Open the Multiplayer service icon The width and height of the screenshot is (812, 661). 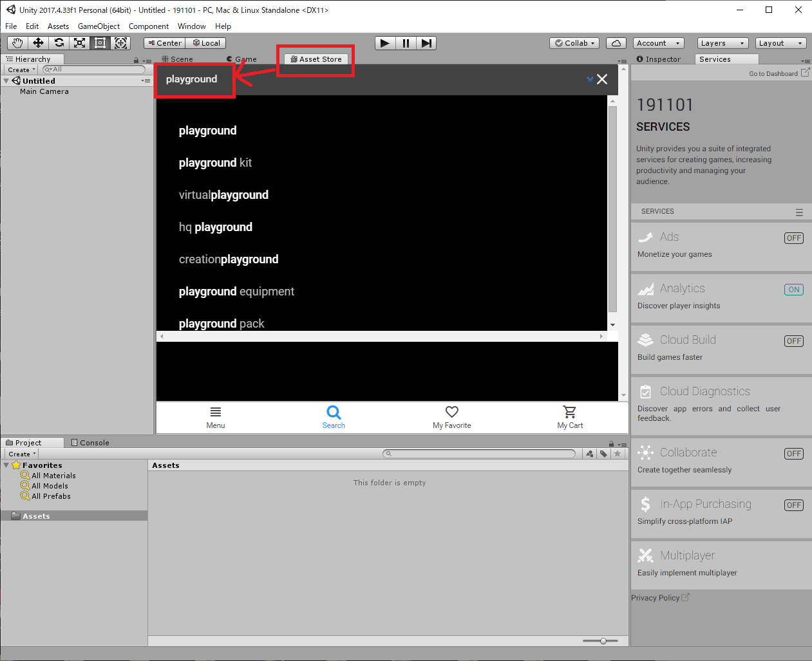pyautogui.click(x=646, y=555)
